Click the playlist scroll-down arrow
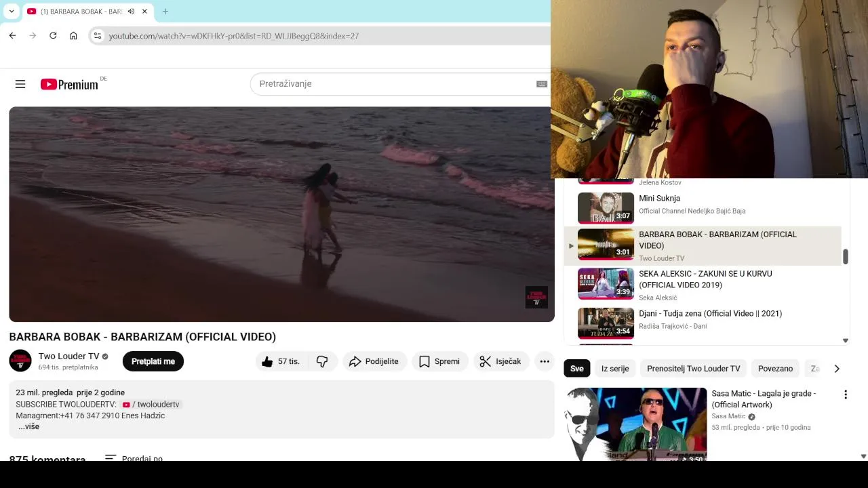Screen dimensions: 868x488 tap(846, 341)
